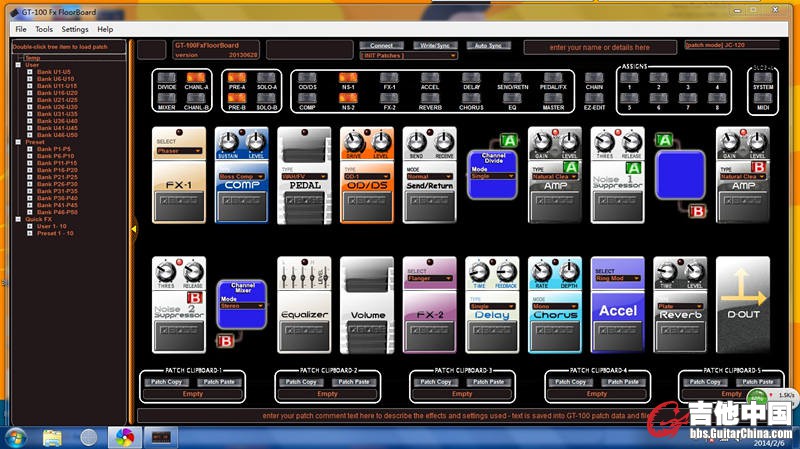Click the Equalizer pedal footswitch

point(304,335)
